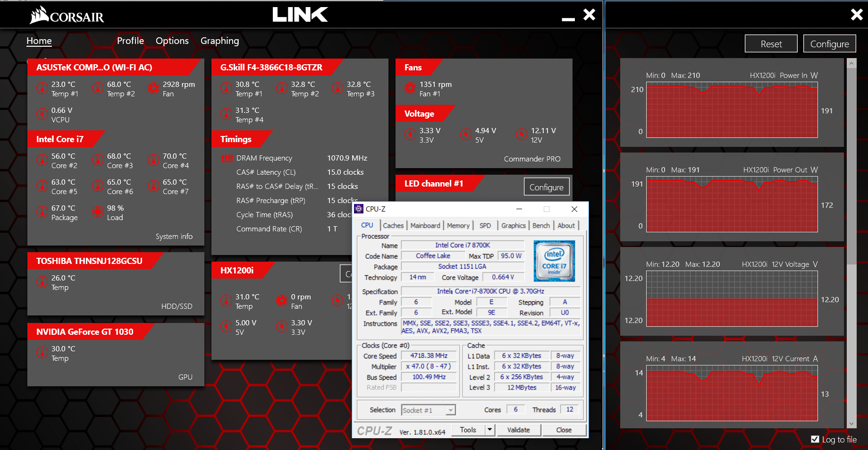868x450 pixels.
Task: Click the motherboard Temp #2 68.0 °C icon
Action: coord(98,88)
